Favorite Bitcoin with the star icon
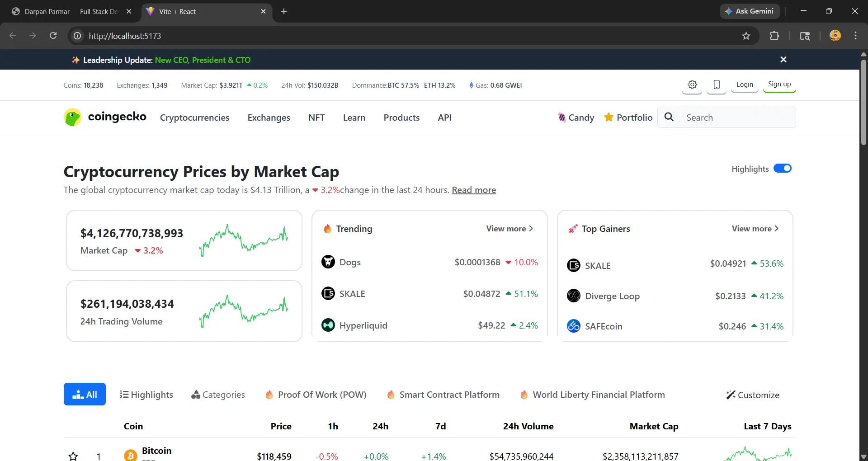The height and width of the screenshot is (461, 868). click(x=73, y=456)
